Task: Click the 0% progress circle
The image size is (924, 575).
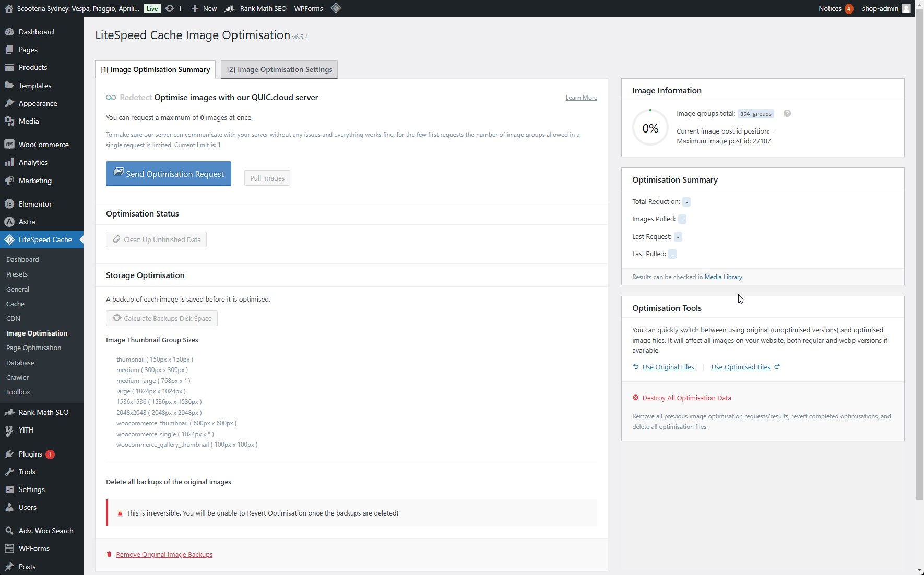Action: click(x=650, y=128)
